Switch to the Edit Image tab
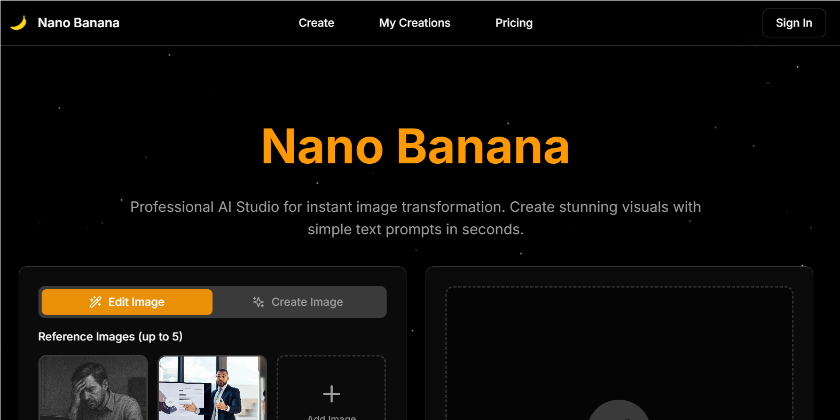The image size is (840, 420). [127, 302]
